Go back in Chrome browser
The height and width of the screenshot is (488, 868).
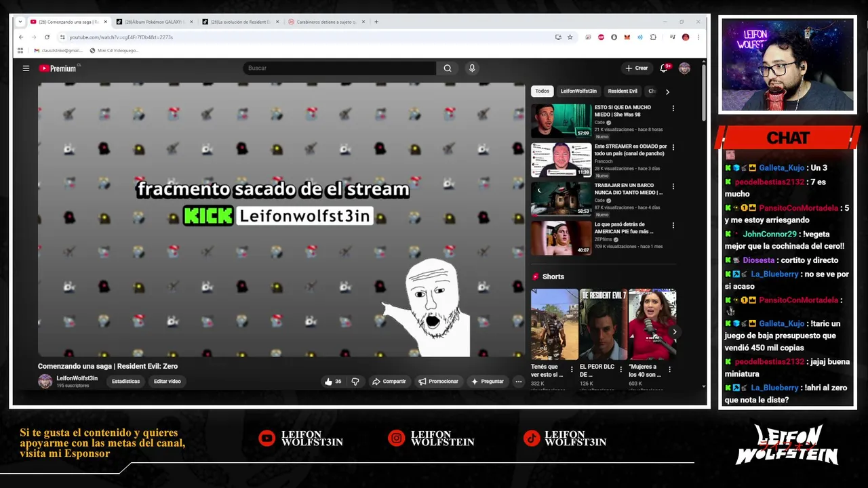point(21,37)
